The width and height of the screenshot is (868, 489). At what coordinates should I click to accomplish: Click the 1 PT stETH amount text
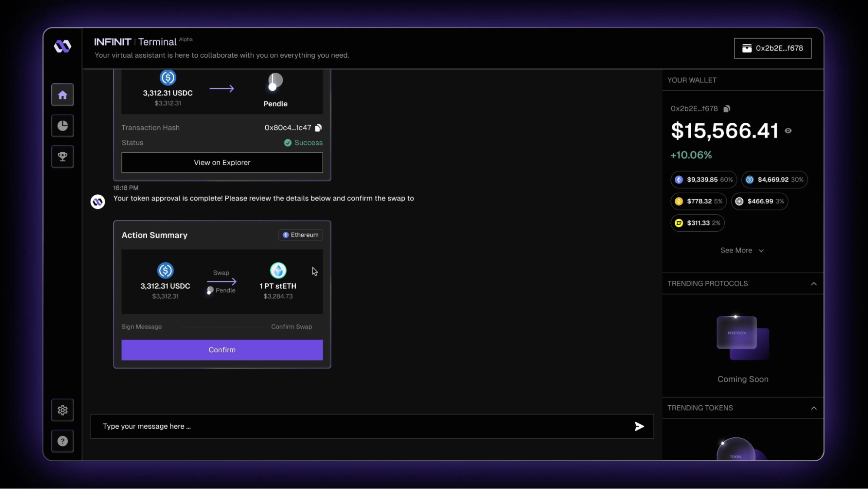click(278, 286)
